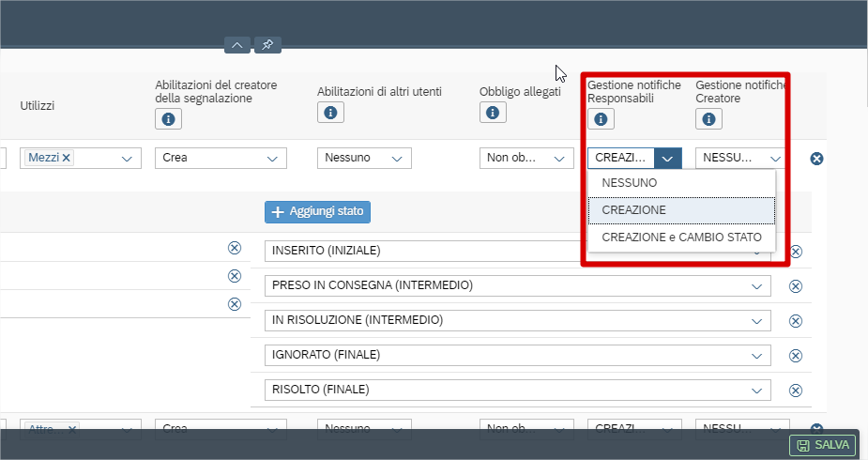Remove the RISOLTO (FINALE) state
Viewport: 868px width, 460px height.
[796, 391]
